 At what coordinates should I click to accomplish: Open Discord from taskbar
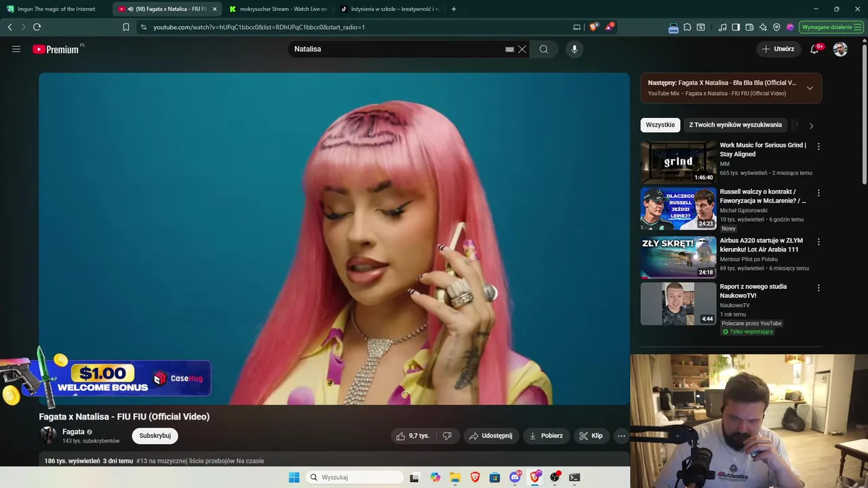point(515,477)
